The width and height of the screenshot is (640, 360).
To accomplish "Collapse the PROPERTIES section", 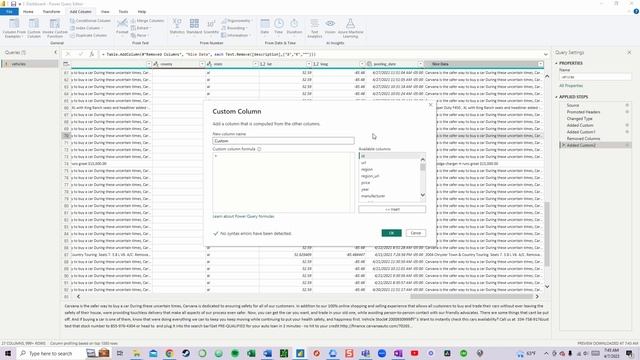I will [556, 63].
